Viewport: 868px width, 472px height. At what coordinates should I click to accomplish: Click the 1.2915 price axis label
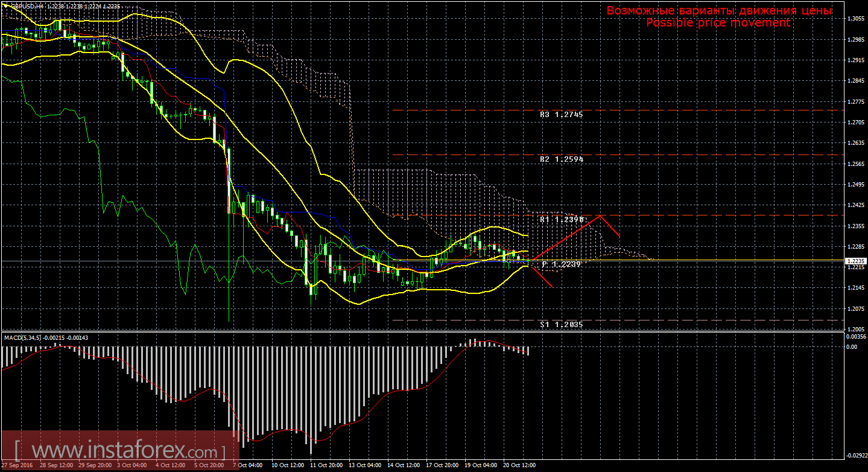(x=855, y=60)
